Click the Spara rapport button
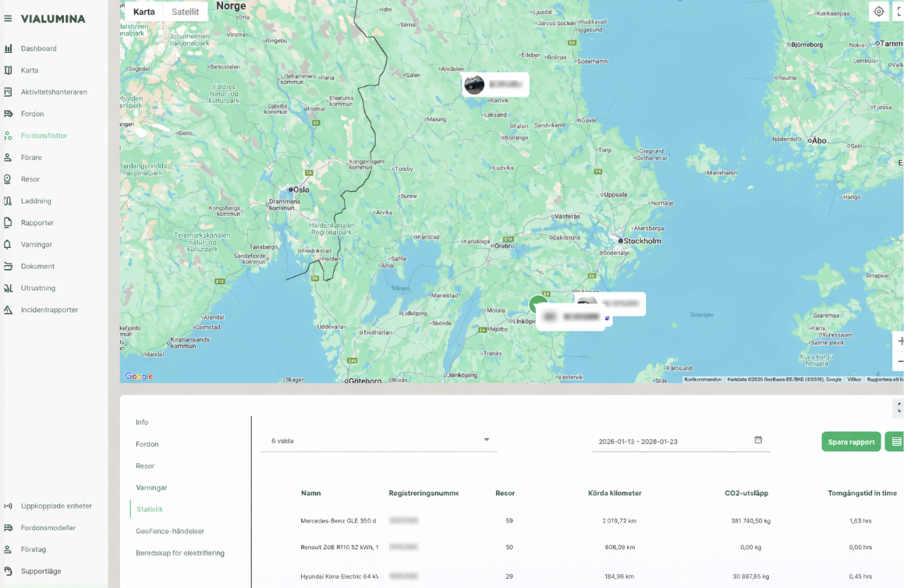The width and height of the screenshot is (904, 588). tap(851, 442)
